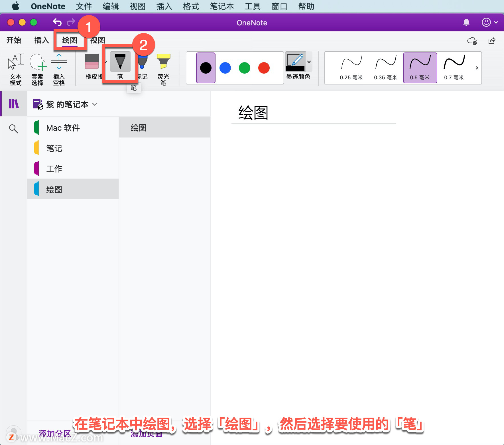Check cloud sync status icon

click(472, 41)
